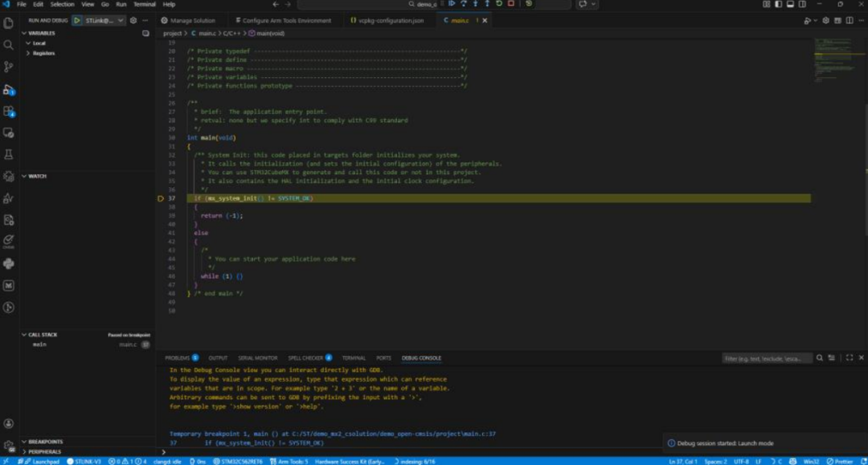Switch to vcpkg-configuration.json tab
868x465 pixels.
[387, 20]
